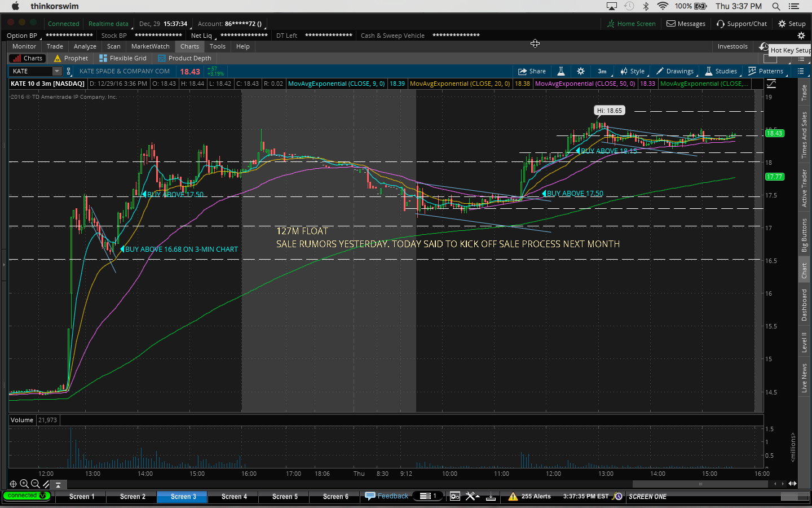Screen dimensions: 812x508
Task: Go to Home Screen
Action: 632,24
